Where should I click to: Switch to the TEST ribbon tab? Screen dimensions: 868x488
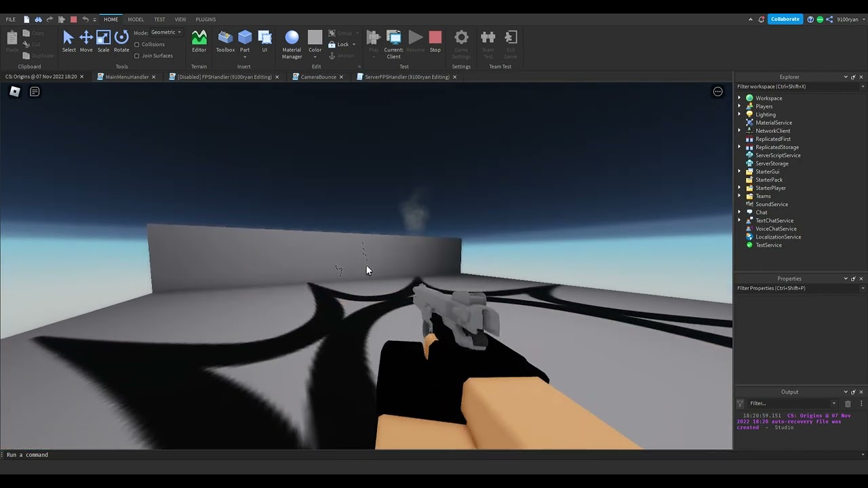[159, 20]
